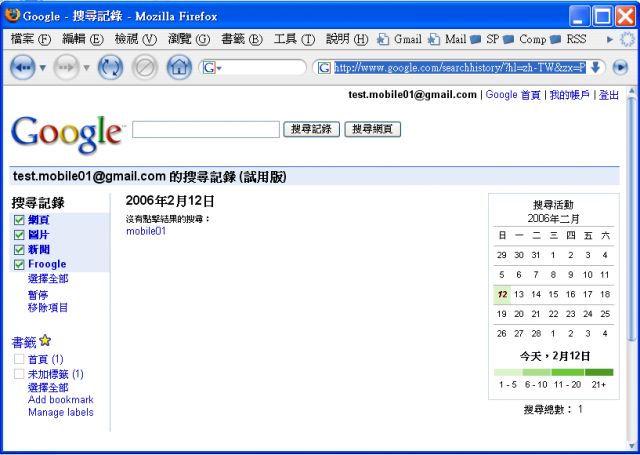
Task: Open the Back button history dropdown arrow
Action: pyautogui.click(x=42, y=68)
